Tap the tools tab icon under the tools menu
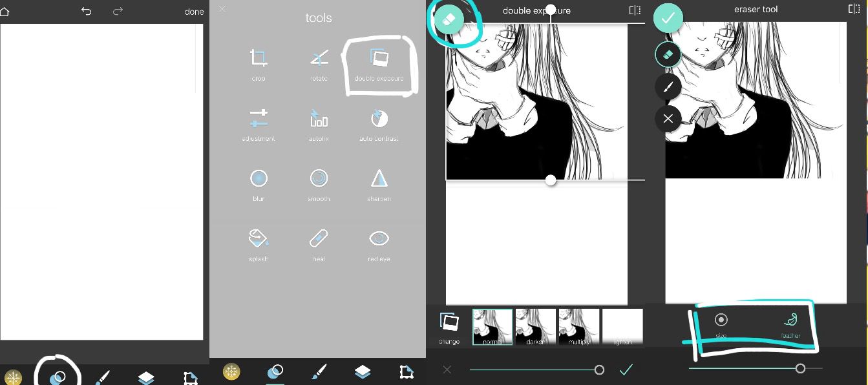 tap(275, 371)
